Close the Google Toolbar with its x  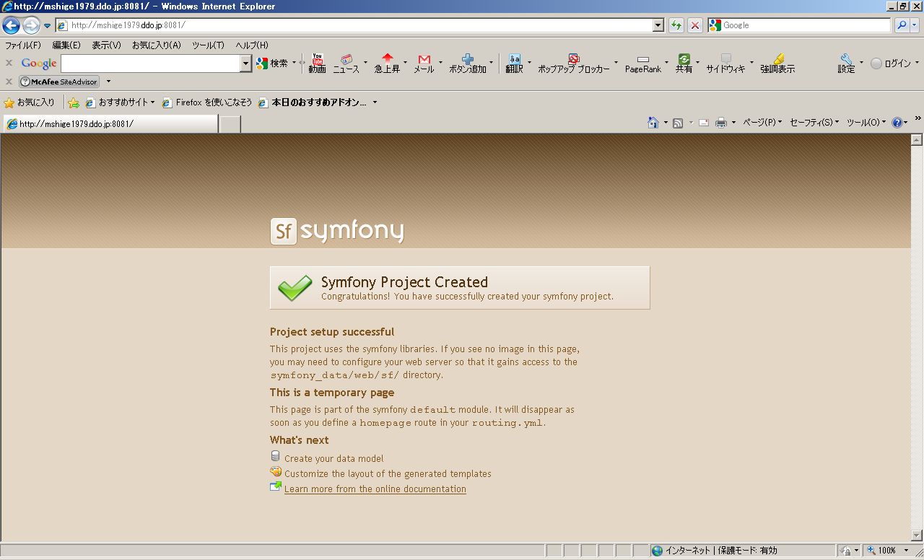[9, 64]
